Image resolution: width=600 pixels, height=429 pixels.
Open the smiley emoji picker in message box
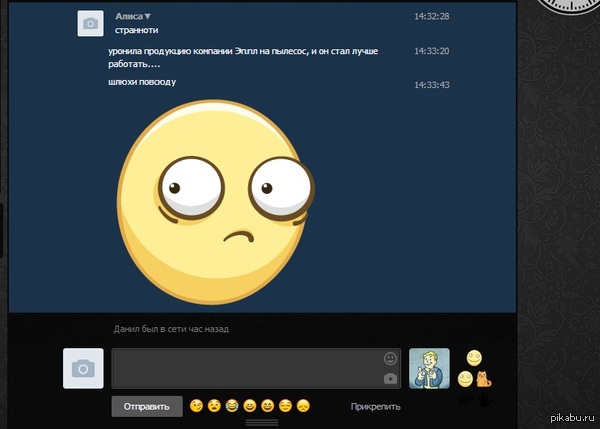pos(390,358)
